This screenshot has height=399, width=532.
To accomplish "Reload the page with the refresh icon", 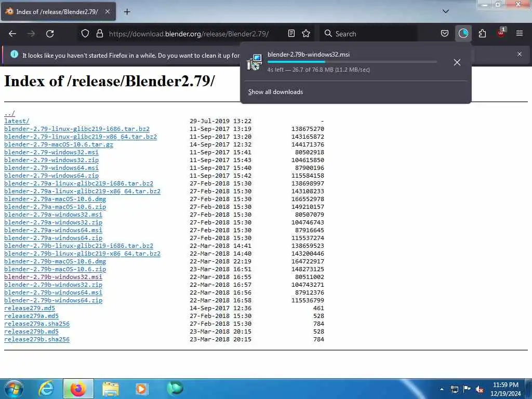I will pos(50,34).
